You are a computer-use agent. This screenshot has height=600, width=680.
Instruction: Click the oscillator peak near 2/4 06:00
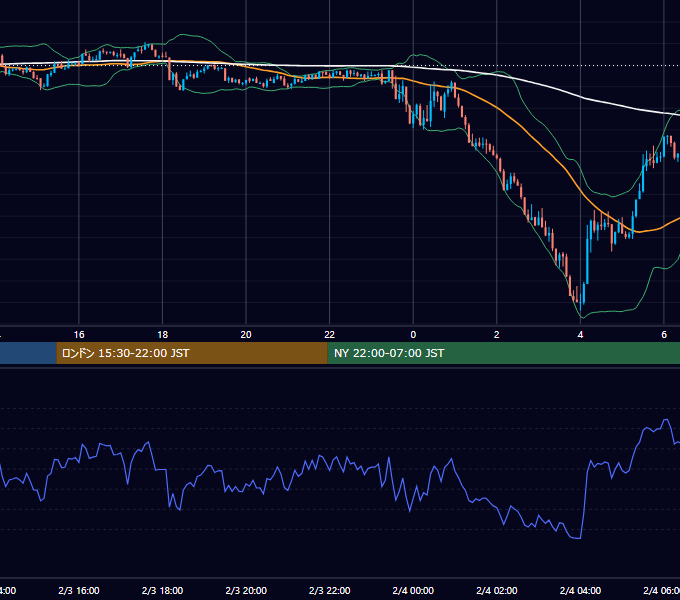click(x=666, y=420)
